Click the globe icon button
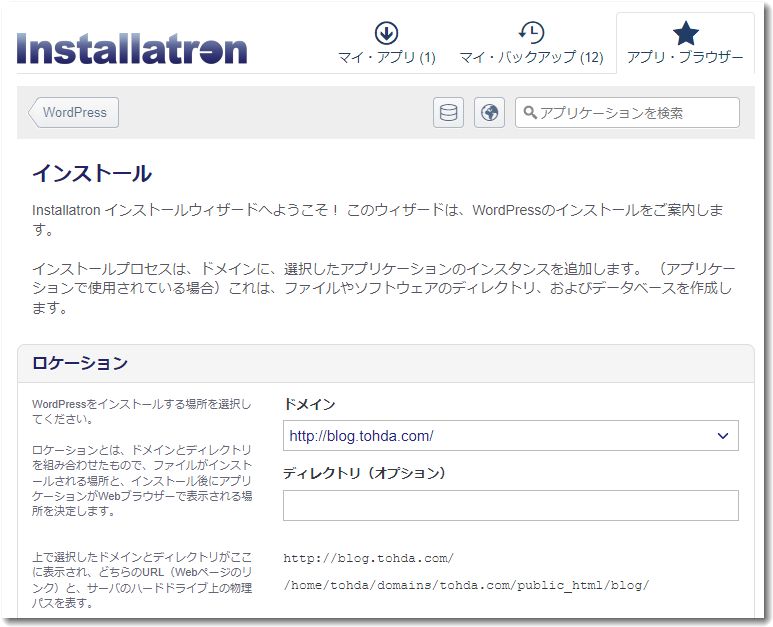 (x=489, y=113)
